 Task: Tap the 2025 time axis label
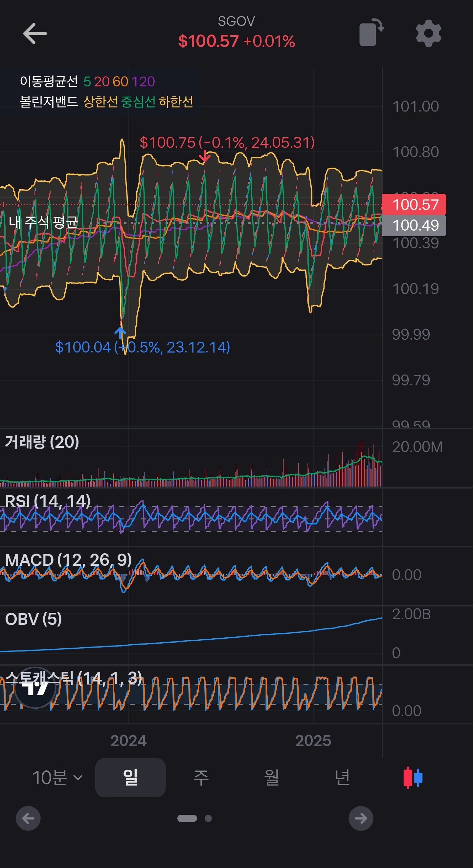(x=313, y=741)
